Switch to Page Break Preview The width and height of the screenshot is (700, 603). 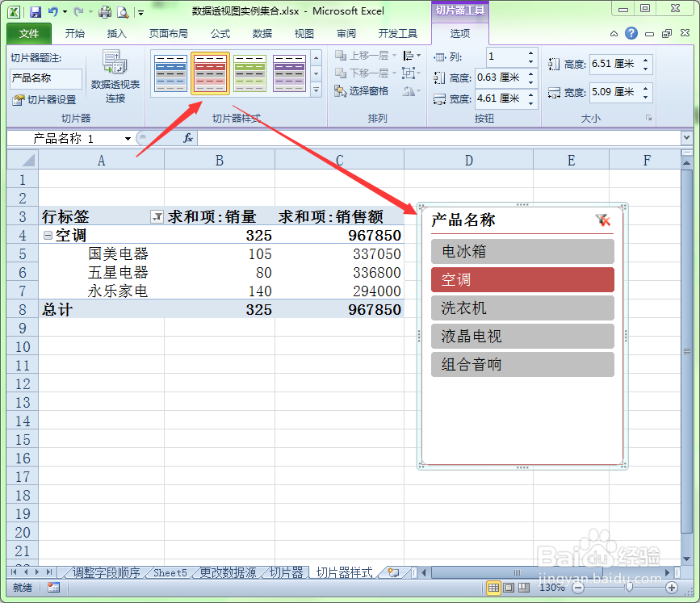523,588
